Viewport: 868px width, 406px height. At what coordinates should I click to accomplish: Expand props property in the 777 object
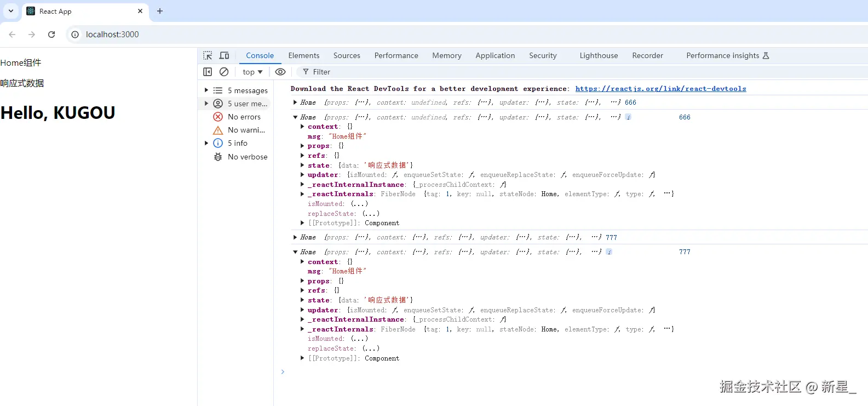(302, 281)
